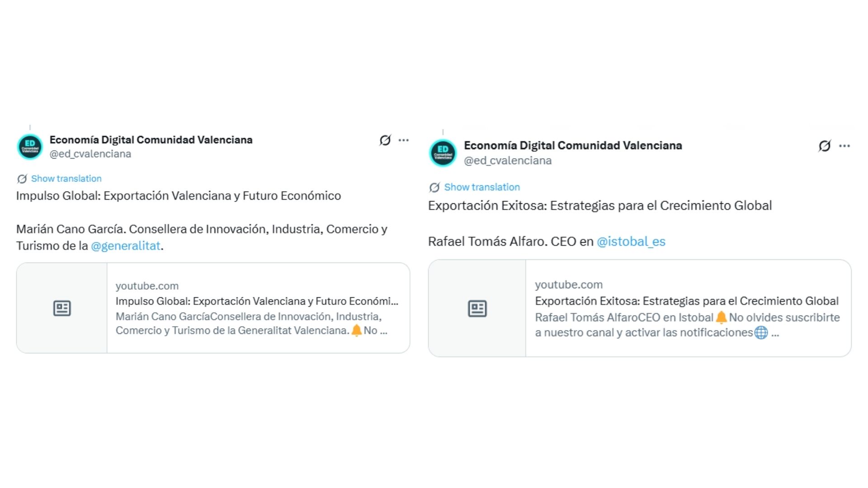Click the translation icon beside the right Show translation
This screenshot has height=488, width=868.
[434, 188]
